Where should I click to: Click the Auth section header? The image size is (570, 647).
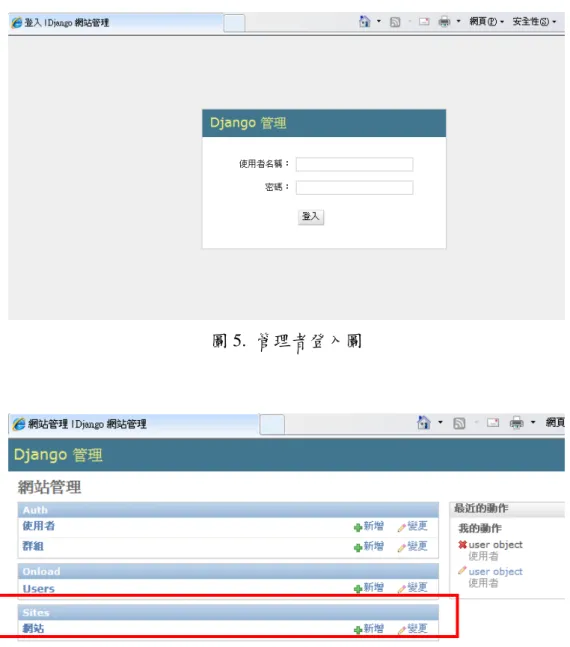click(228, 510)
